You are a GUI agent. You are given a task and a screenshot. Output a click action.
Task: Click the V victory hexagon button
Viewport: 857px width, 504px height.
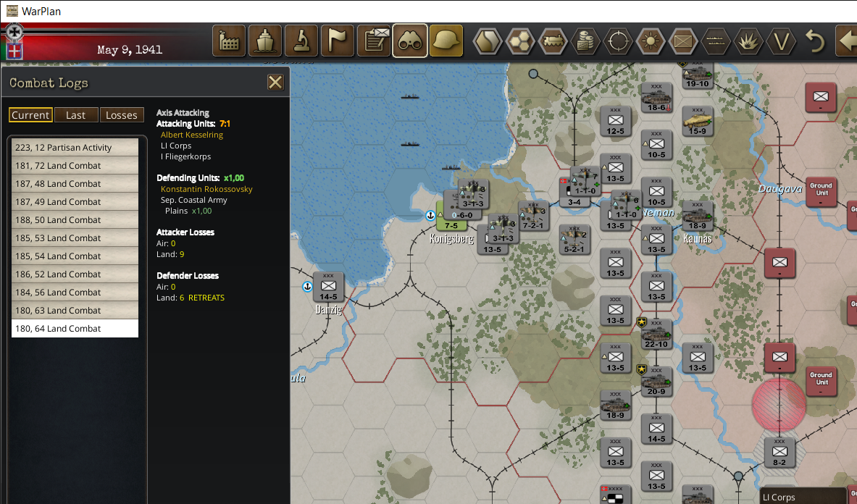coord(782,41)
